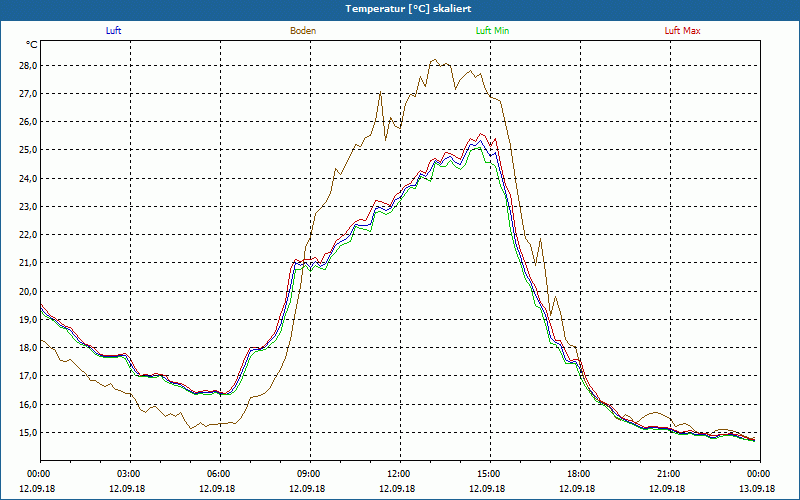Click the 27,0 y-axis value
This screenshot has width=800, height=500.
28,94
